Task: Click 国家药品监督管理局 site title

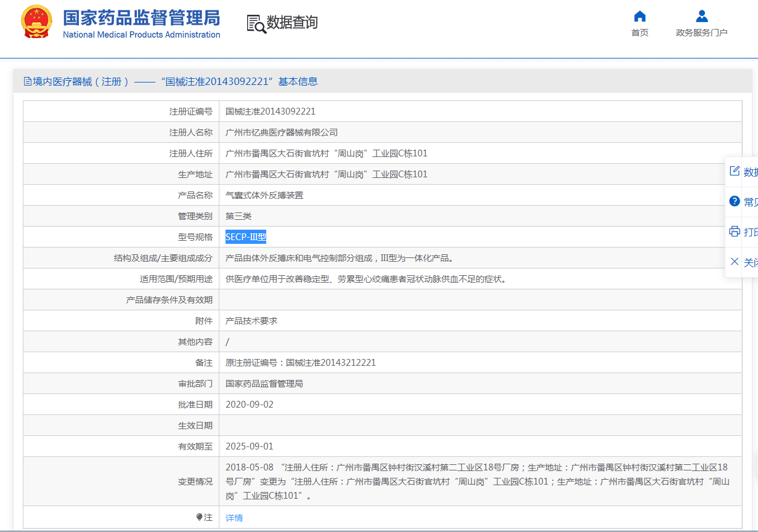Action: pyautogui.click(x=141, y=17)
